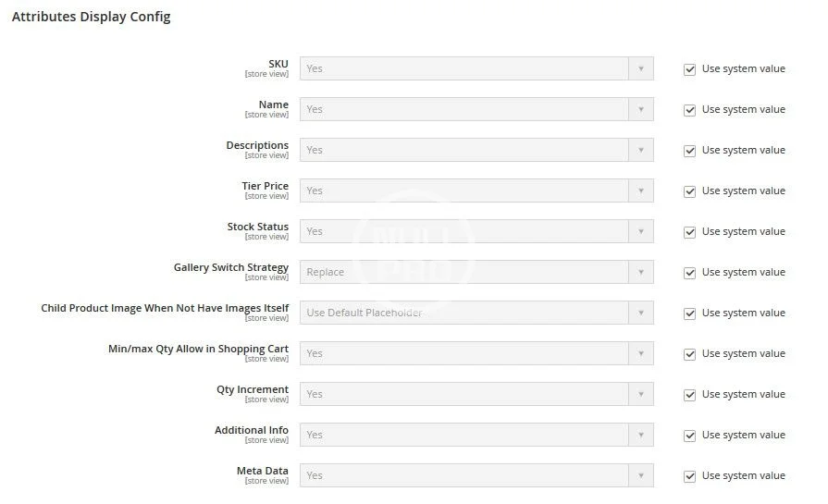Toggle Use system value for Child Product Image
This screenshot has height=504, width=828.
click(689, 313)
